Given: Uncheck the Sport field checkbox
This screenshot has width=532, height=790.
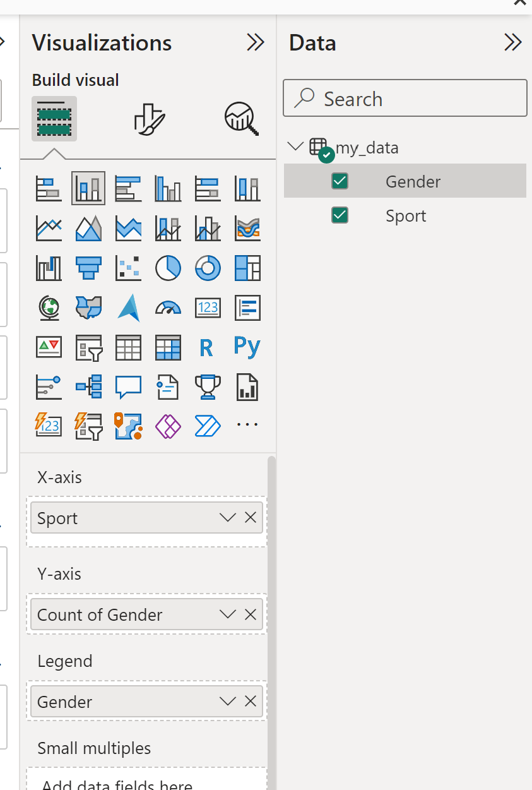Looking at the screenshot, I should click(x=340, y=215).
